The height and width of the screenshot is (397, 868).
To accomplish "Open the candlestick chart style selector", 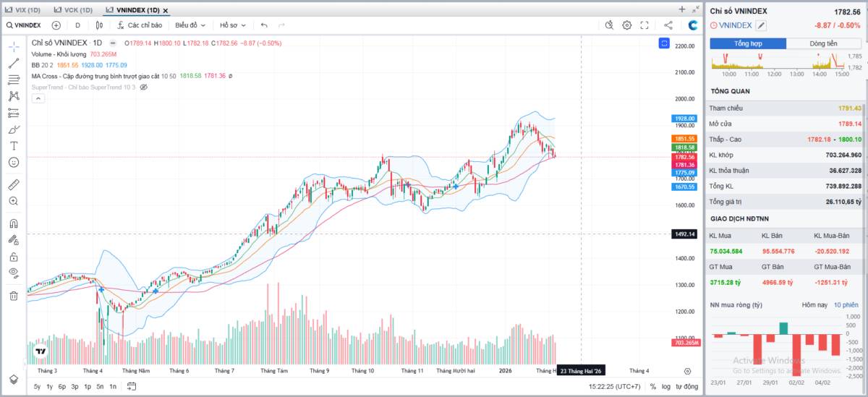I will click(x=99, y=25).
